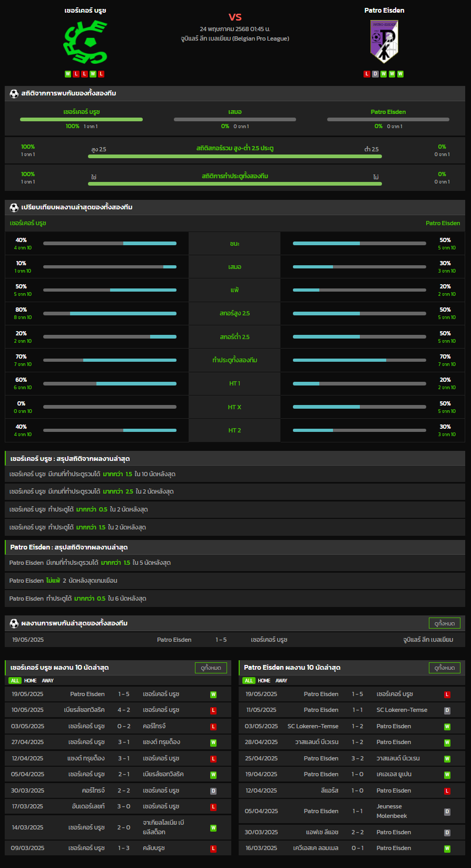The height and width of the screenshot is (868, 471).
Task: Click the view-all button in the Cercle Brugge last 10 matches header
Action: click(x=211, y=668)
